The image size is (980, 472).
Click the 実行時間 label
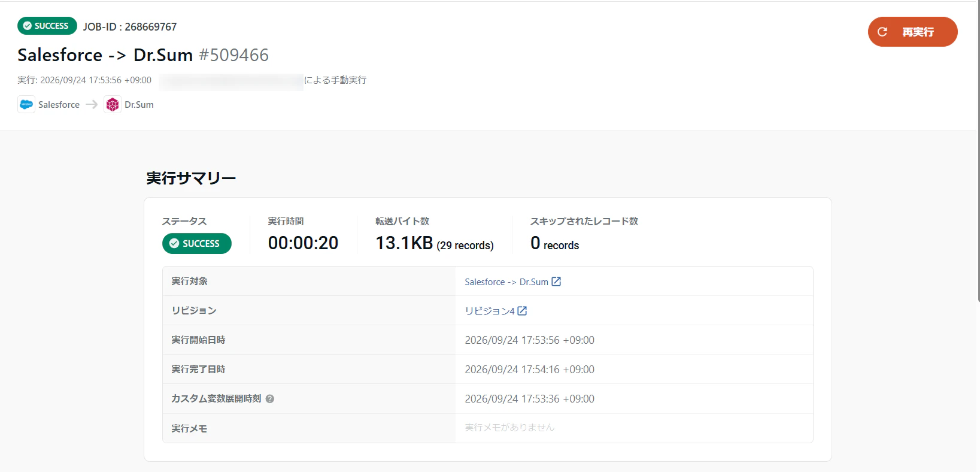click(x=286, y=221)
